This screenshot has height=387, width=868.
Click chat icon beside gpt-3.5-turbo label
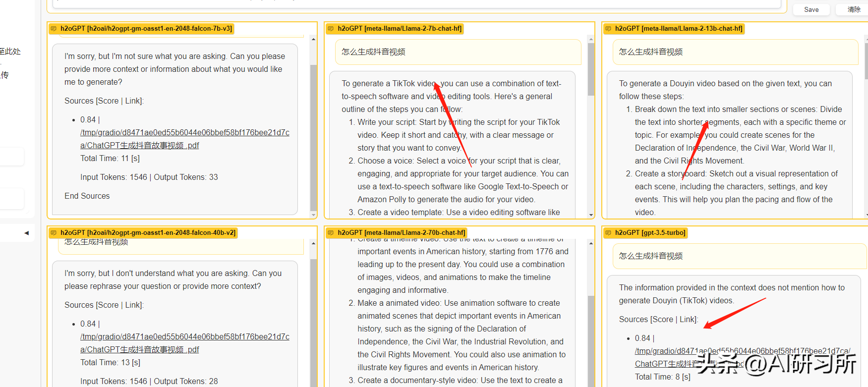pyautogui.click(x=608, y=233)
